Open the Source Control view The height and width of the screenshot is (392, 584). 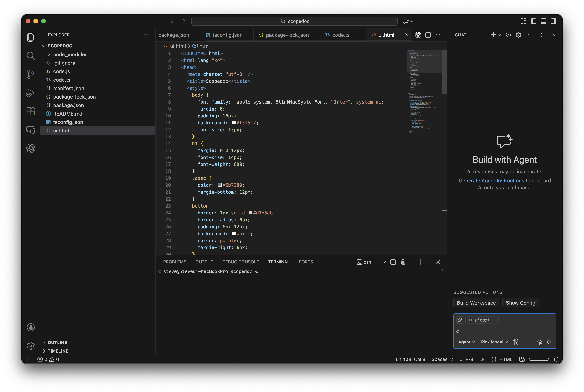point(30,74)
